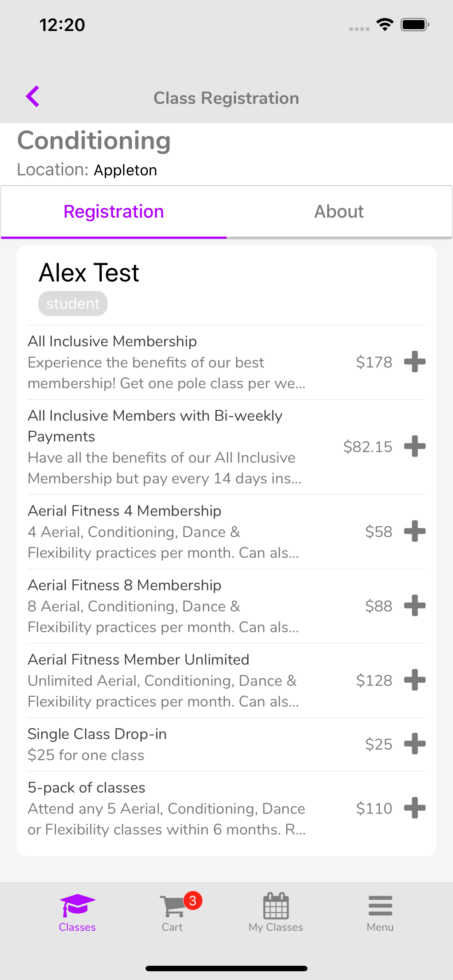Add Single Class Drop-in plus icon
Image resolution: width=453 pixels, height=980 pixels.
tap(415, 744)
